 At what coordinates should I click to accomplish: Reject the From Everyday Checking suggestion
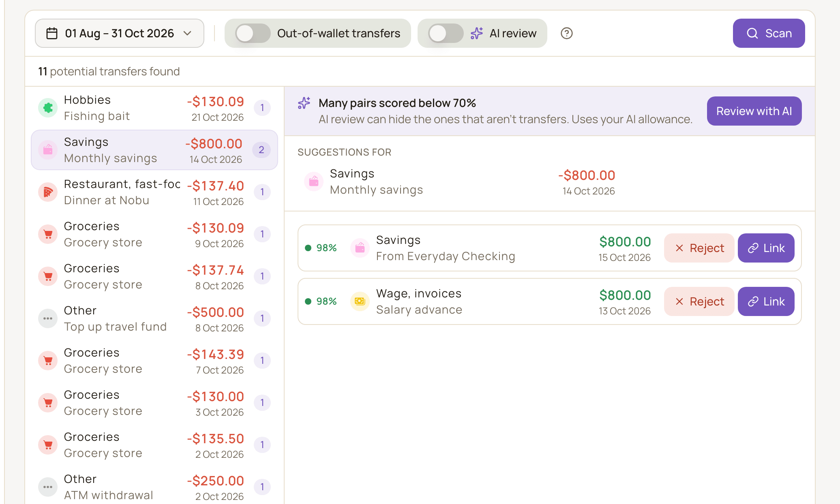(x=699, y=248)
